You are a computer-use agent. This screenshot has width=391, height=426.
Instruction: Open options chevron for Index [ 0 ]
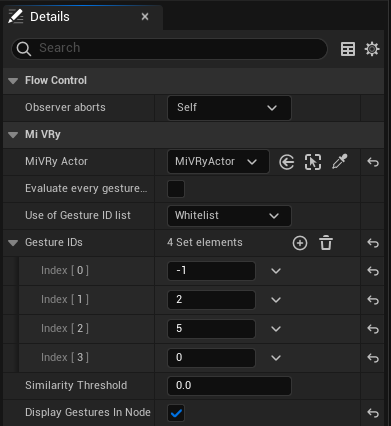coord(276,271)
